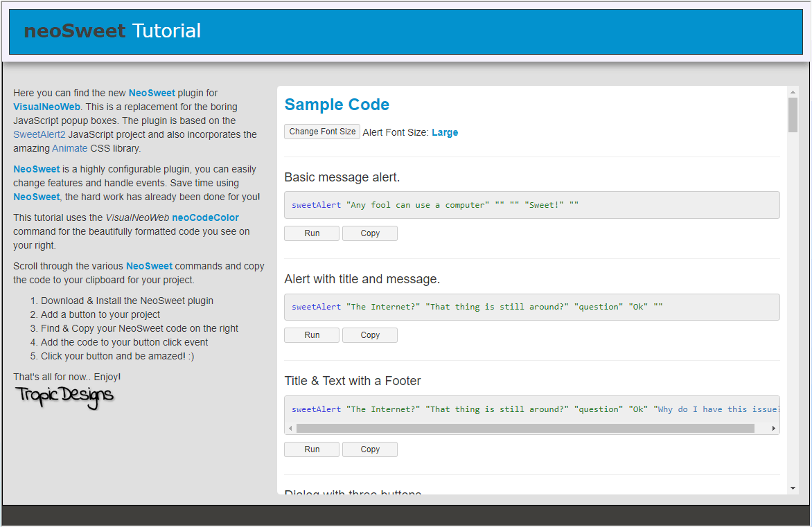This screenshot has height=527, width=812.
Task: Click NeoSweet link before 'the hard work'
Action: tap(37, 197)
